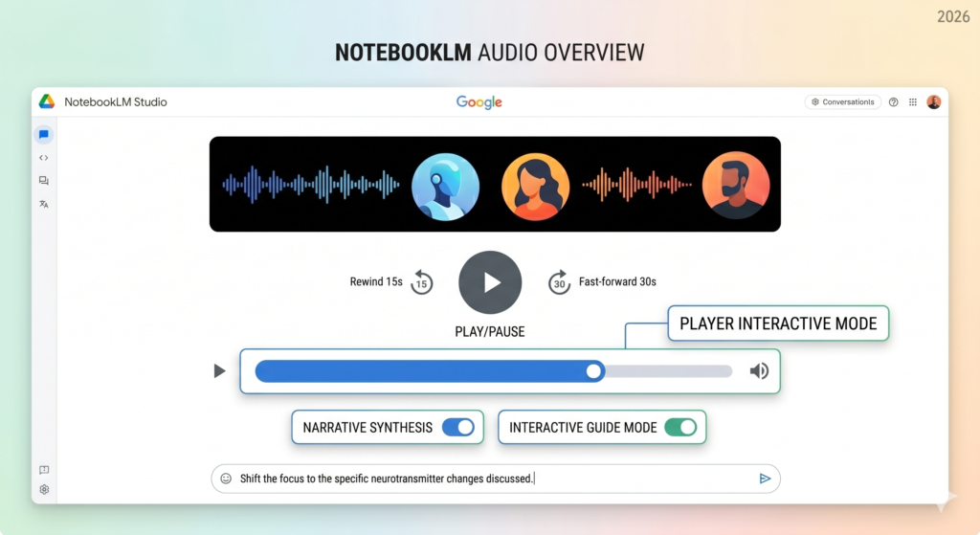The width and height of the screenshot is (980, 535).
Task: Open the code brackets sidebar icon
Action: click(44, 158)
